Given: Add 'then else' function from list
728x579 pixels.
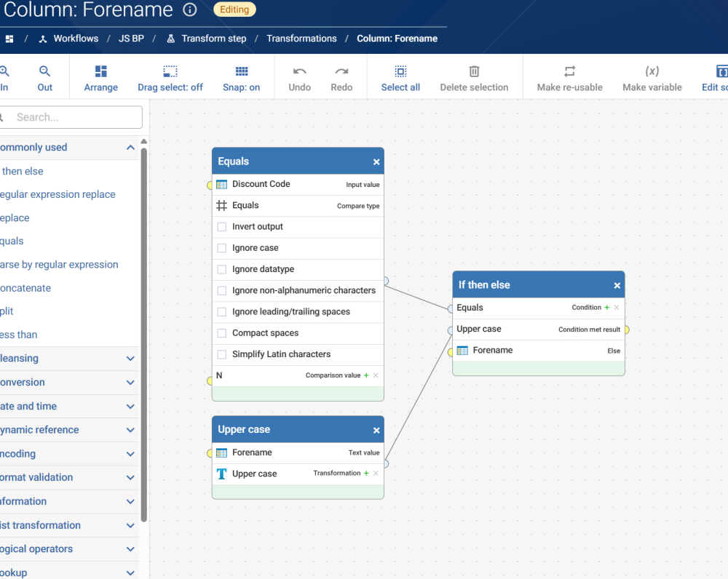Looking at the screenshot, I should point(22,171).
